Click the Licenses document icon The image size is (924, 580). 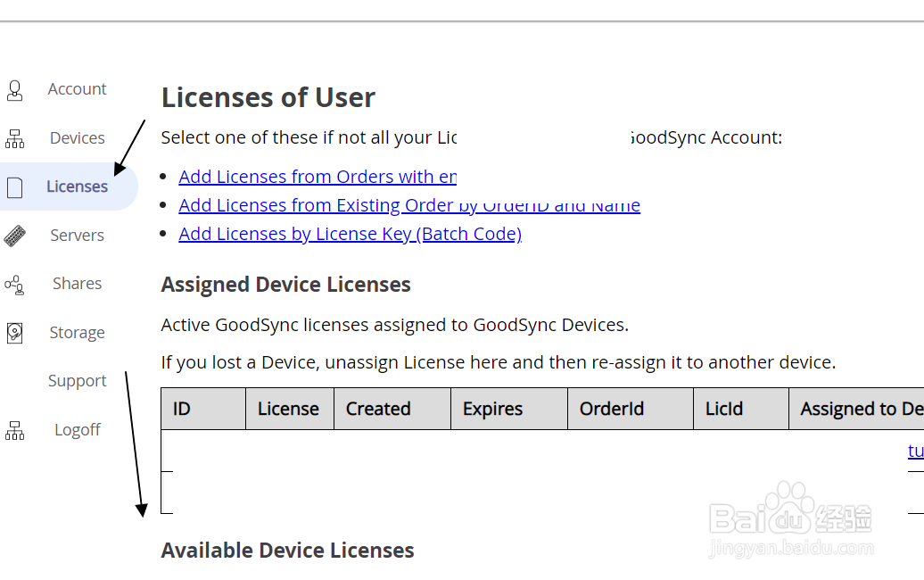point(14,187)
